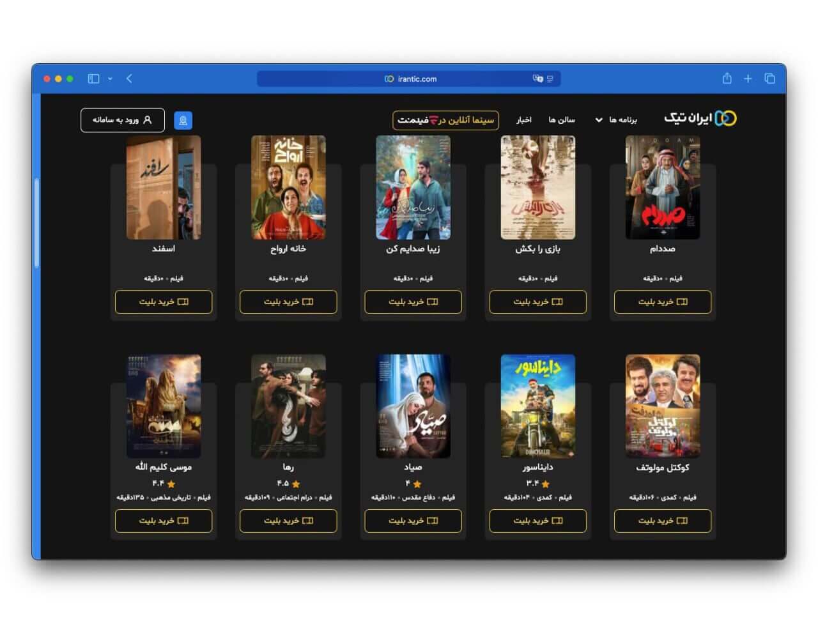The image size is (818, 644).
Task: Show the tab overview icon
Action: click(769, 79)
